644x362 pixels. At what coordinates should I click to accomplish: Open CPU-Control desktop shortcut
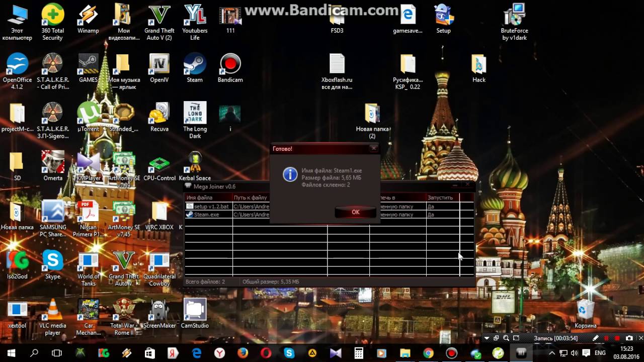pyautogui.click(x=159, y=166)
